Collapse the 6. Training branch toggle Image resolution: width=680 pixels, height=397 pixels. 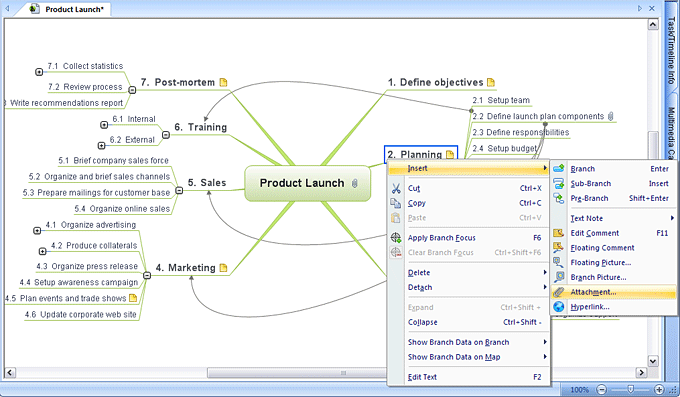click(x=166, y=135)
